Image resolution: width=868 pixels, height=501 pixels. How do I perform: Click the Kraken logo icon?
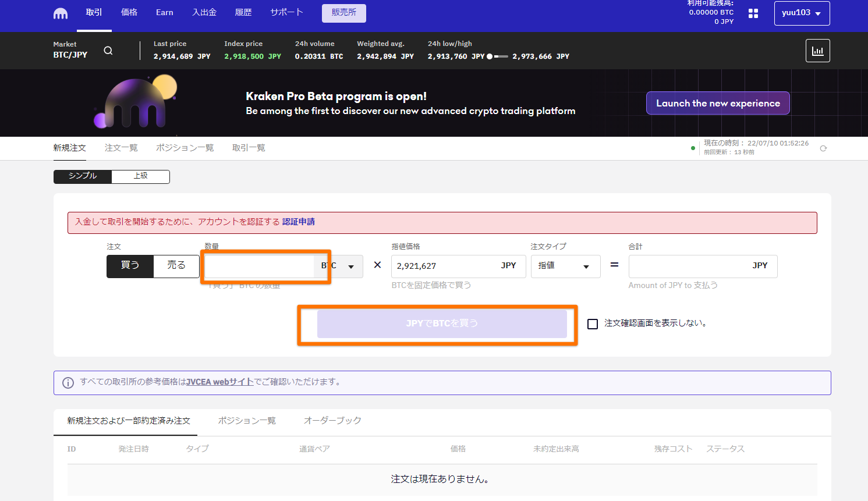point(61,13)
